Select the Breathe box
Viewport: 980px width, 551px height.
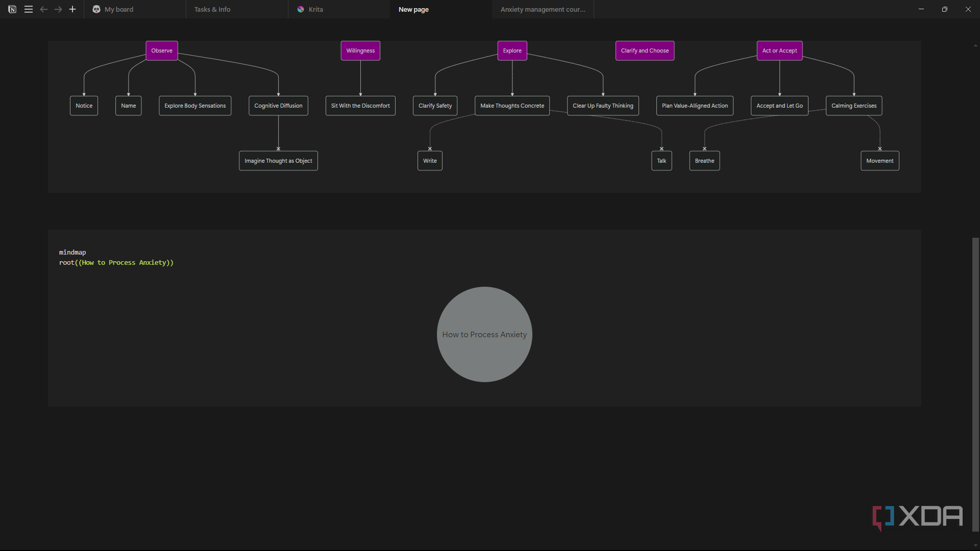[x=704, y=161]
